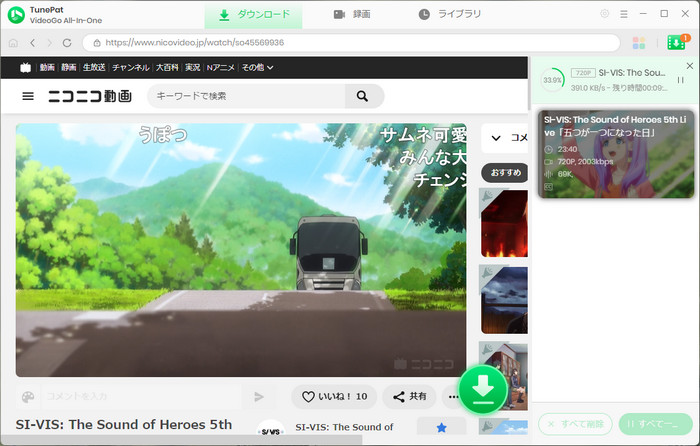Go to browser home page
The height and width of the screenshot is (446, 700).
pyautogui.click(x=13, y=43)
